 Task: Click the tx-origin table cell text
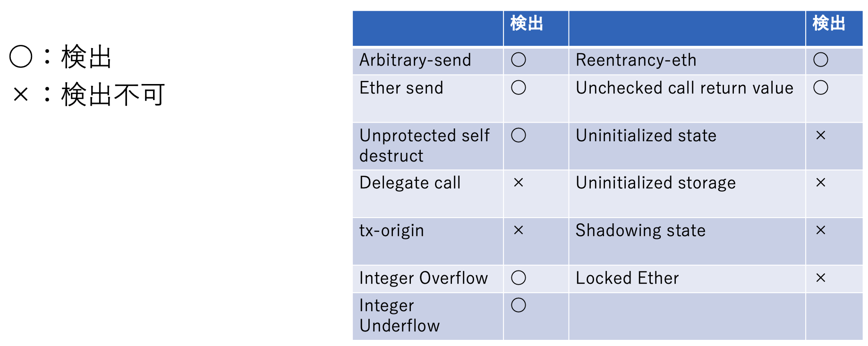(391, 231)
